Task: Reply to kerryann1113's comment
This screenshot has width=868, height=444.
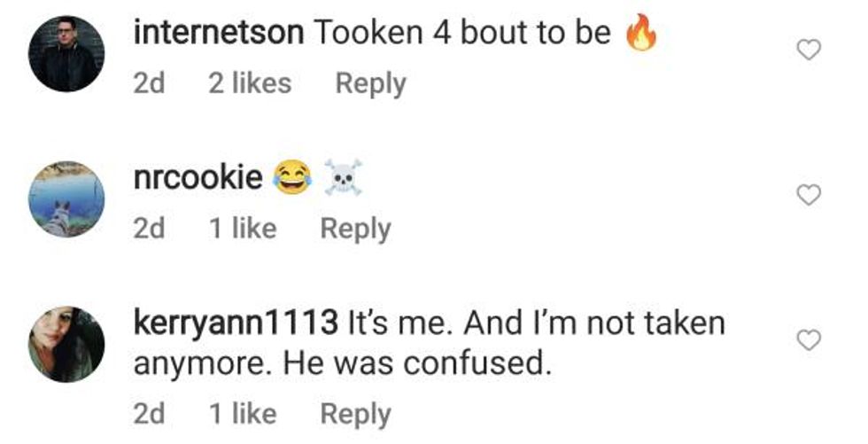Action: 355,414
